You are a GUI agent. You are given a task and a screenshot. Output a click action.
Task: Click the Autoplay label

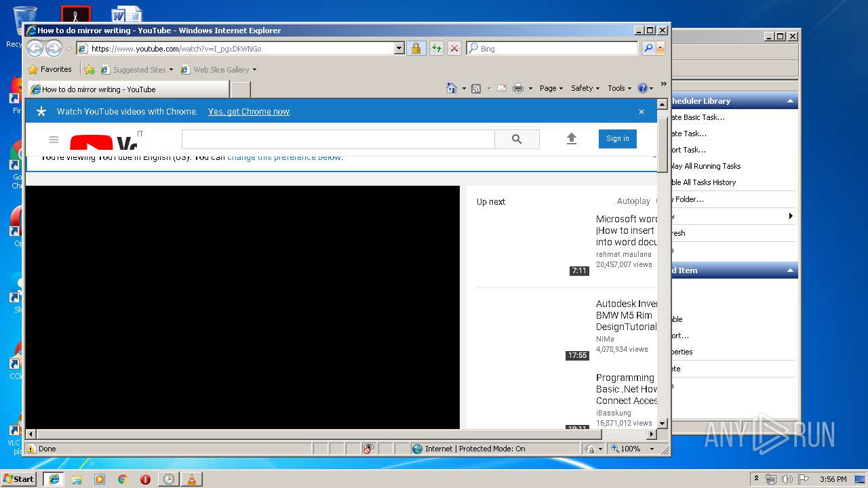point(633,201)
